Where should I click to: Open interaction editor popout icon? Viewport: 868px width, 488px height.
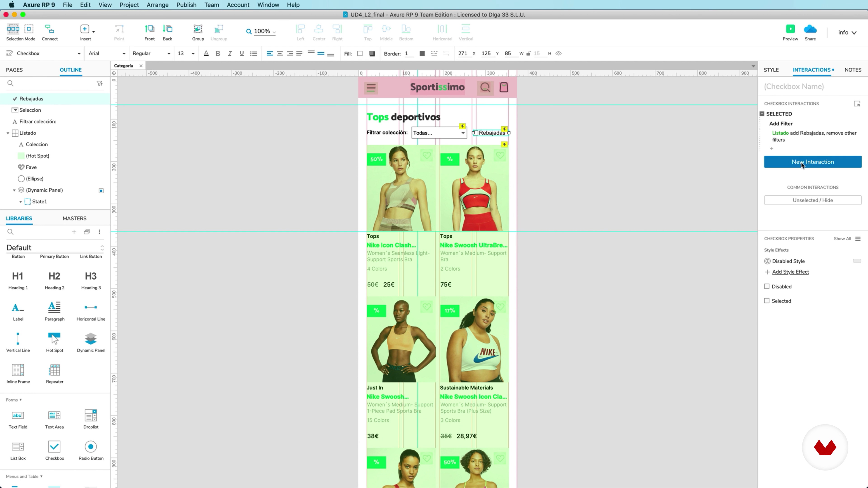tap(857, 104)
